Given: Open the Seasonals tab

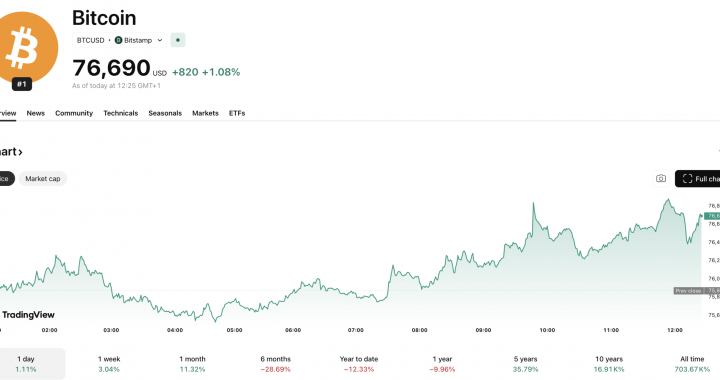Looking at the screenshot, I should click(x=165, y=113).
